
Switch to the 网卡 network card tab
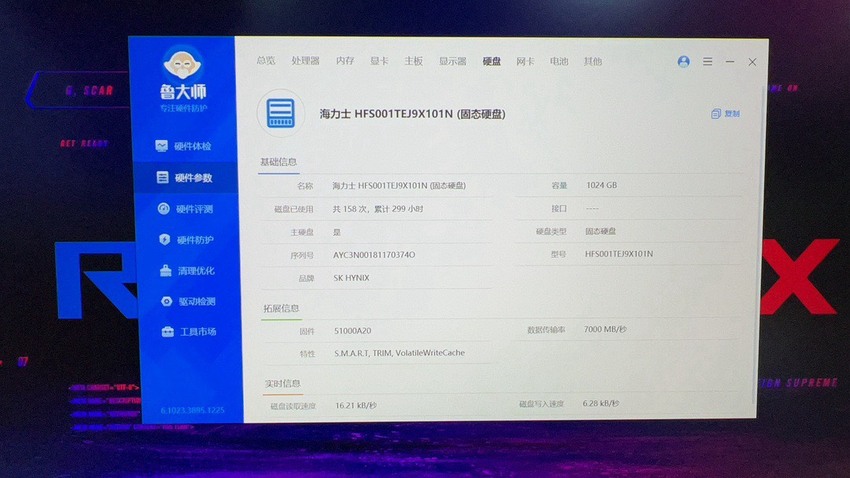coord(525,61)
